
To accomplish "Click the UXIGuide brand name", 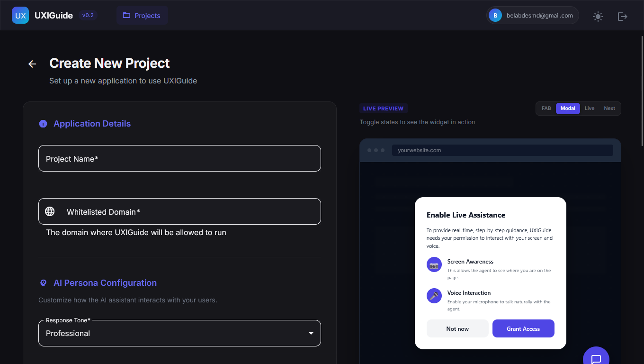I will point(54,16).
